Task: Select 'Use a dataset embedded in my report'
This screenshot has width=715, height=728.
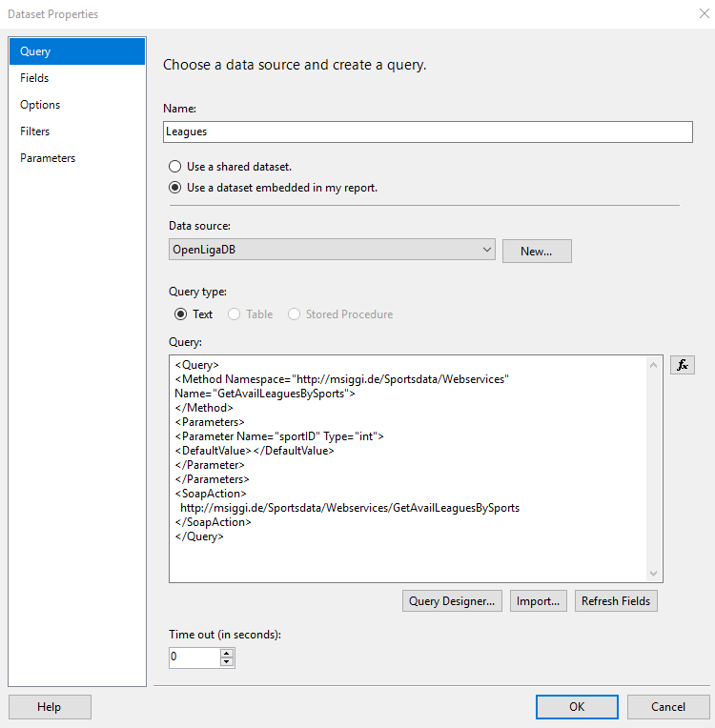Action: pos(175,188)
